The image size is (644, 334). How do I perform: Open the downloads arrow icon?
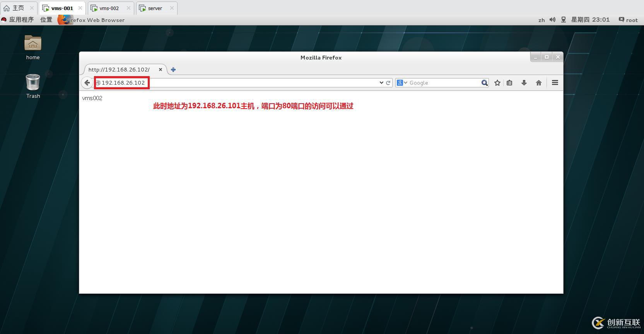pyautogui.click(x=524, y=83)
